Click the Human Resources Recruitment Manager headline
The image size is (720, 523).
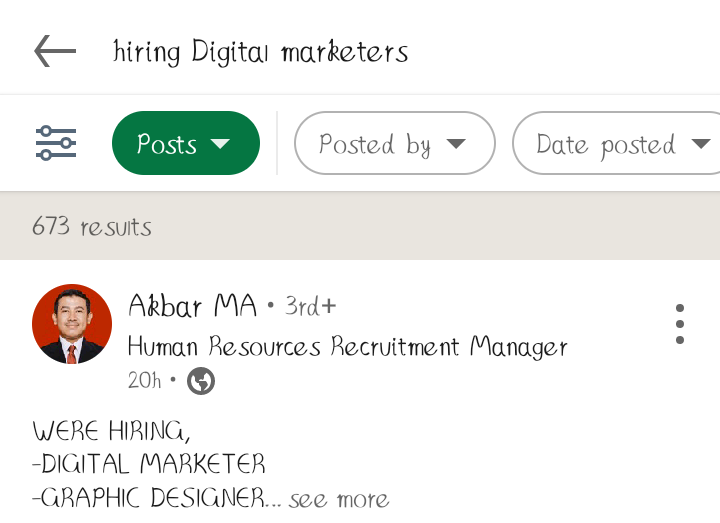point(348,347)
